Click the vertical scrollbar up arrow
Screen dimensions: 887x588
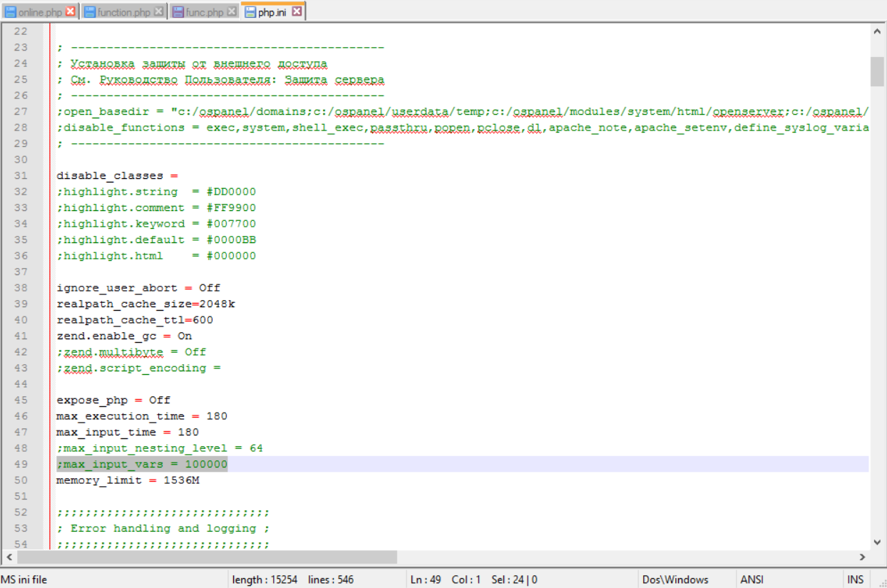877,31
